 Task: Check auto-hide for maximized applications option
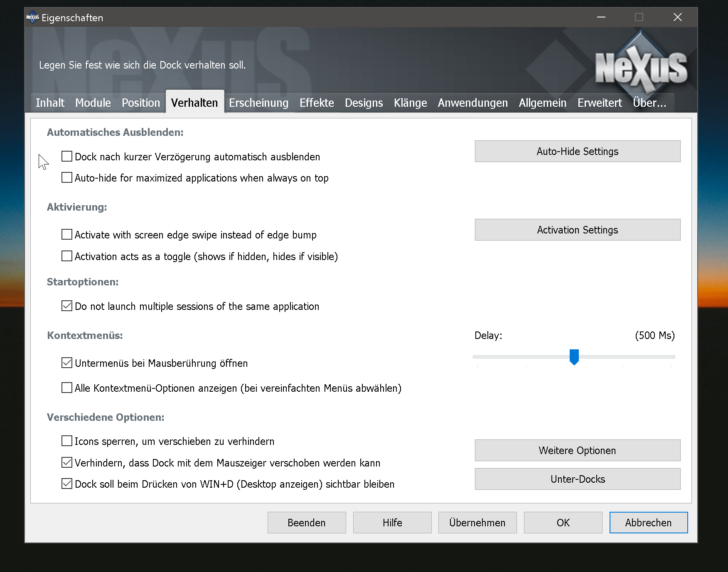pyautogui.click(x=67, y=178)
